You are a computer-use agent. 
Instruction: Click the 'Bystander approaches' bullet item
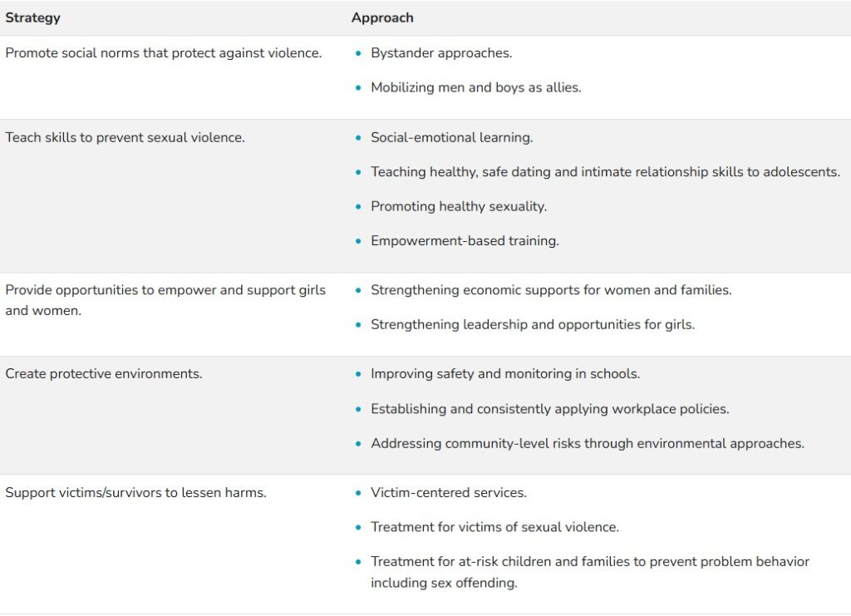pyautogui.click(x=441, y=53)
